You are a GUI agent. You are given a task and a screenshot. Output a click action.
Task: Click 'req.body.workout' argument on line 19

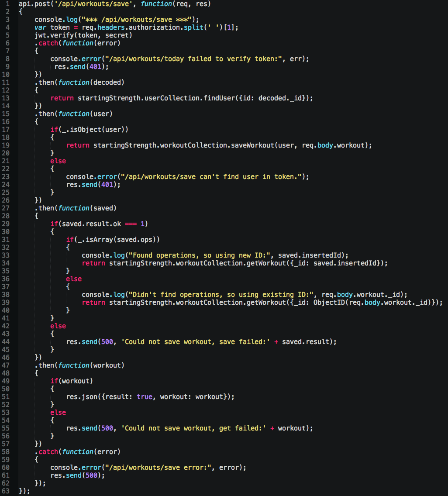coord(333,145)
